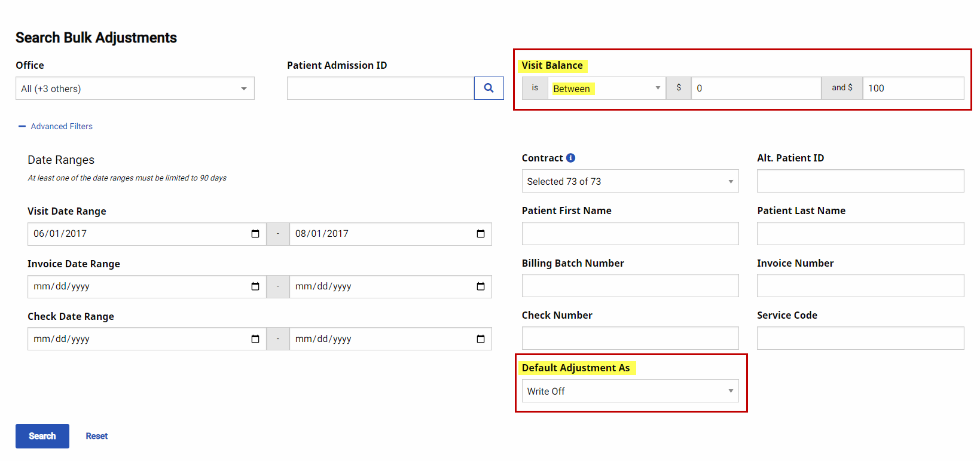Open calendar picker for Visit Date start
Image resolution: width=980 pixels, height=461 pixels.
pos(255,234)
